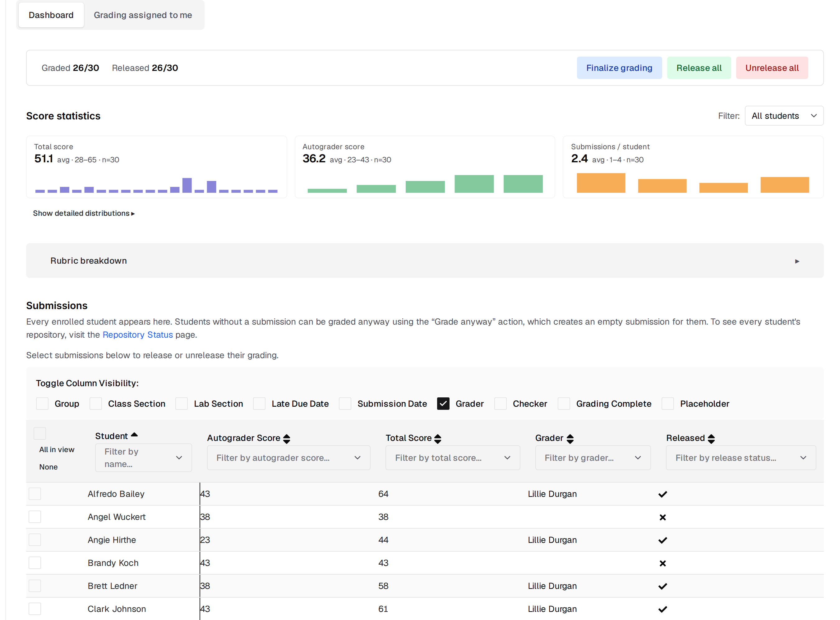Click Submissions per student bar chart
840x620 pixels.
coord(693,183)
